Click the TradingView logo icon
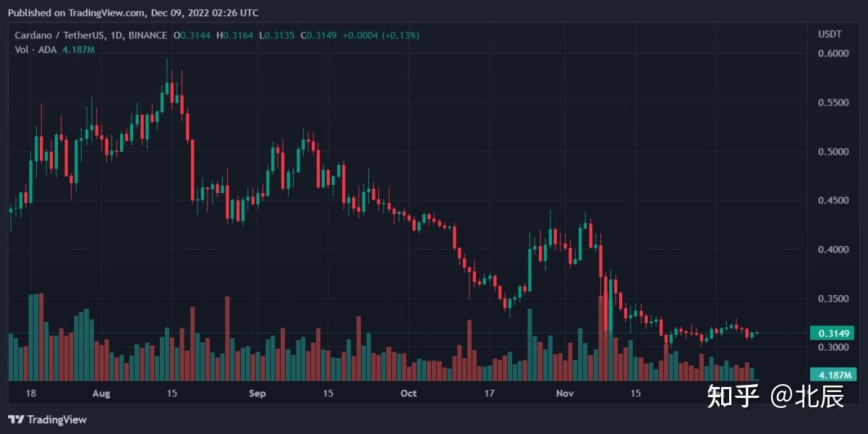Viewport: 868px width, 434px height. click(15, 420)
